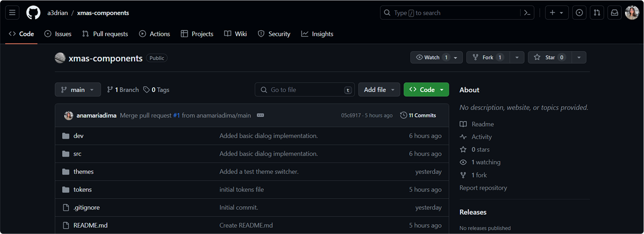The height and width of the screenshot is (234, 644).
Task: Expand the commit message ellipsis
Action: click(x=261, y=115)
